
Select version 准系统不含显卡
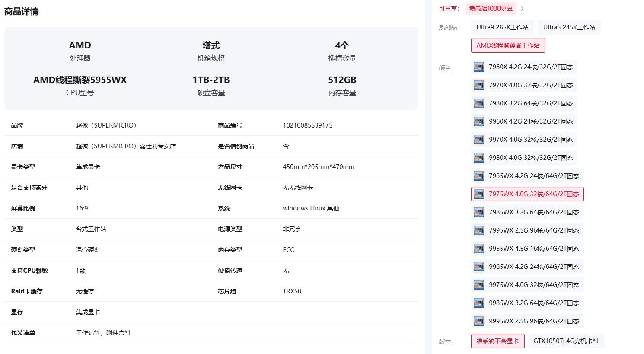[x=498, y=341]
